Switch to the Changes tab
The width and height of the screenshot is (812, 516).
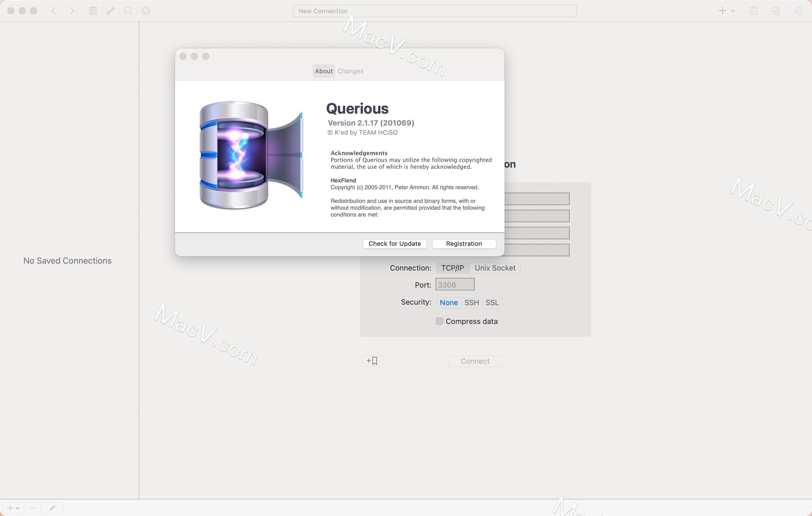[x=350, y=71]
